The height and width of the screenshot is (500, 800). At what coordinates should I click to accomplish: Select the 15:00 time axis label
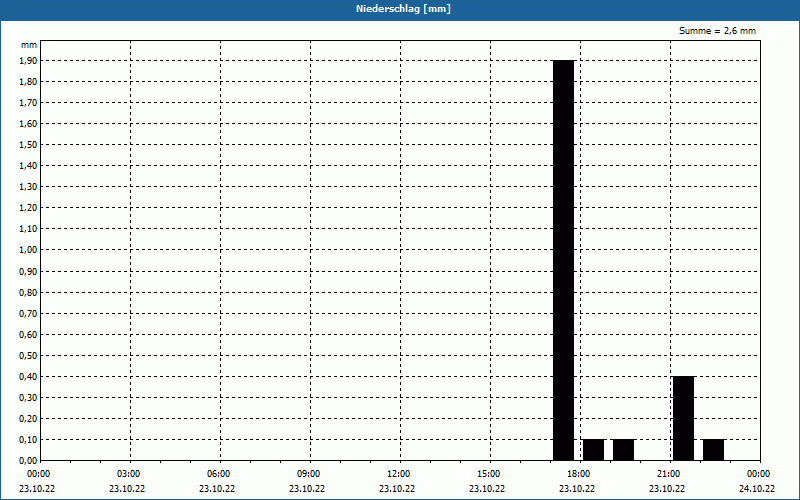pos(489,474)
